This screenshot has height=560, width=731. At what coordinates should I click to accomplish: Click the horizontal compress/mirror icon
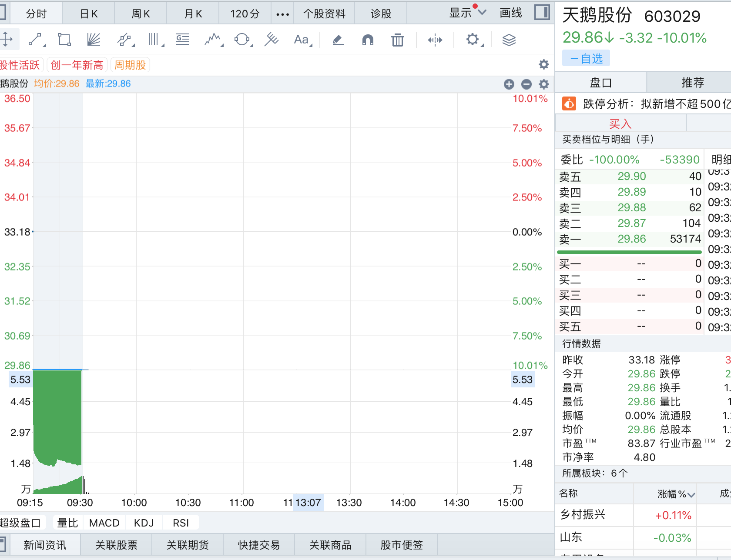point(435,40)
